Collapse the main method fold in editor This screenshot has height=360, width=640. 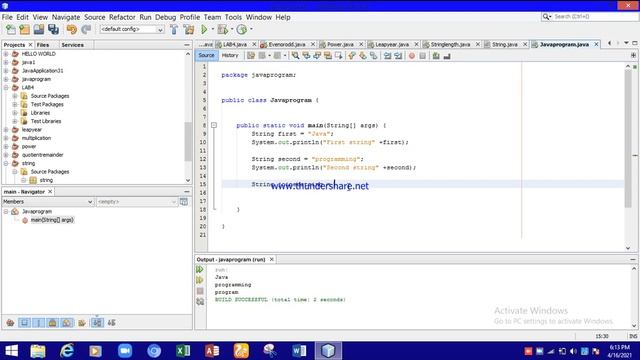[214, 125]
